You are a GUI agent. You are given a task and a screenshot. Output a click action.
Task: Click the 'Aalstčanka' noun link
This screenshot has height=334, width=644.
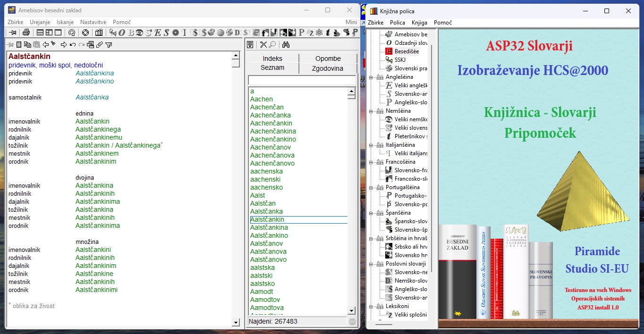pos(92,97)
